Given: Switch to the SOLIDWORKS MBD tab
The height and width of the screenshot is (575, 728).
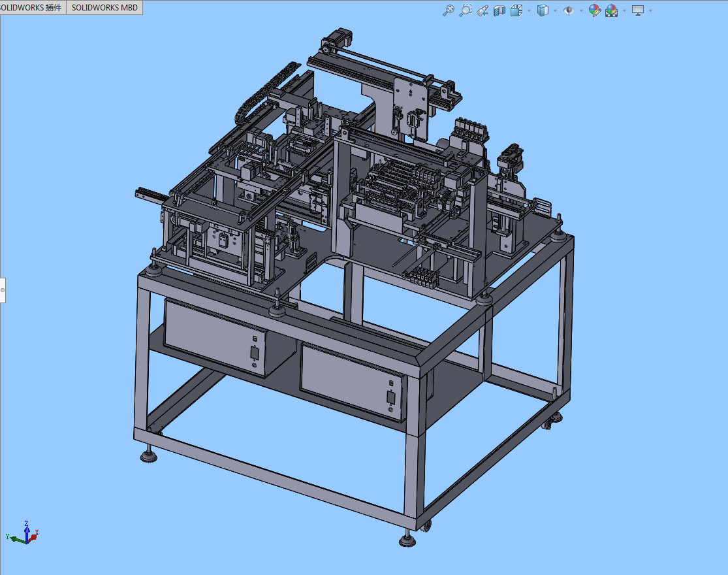Looking at the screenshot, I should click(104, 7).
